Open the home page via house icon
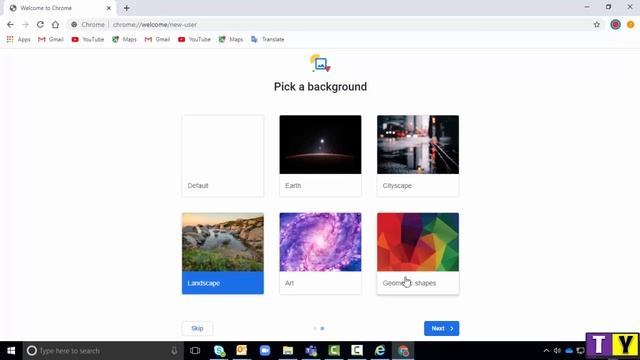The image size is (640, 360). [x=55, y=24]
